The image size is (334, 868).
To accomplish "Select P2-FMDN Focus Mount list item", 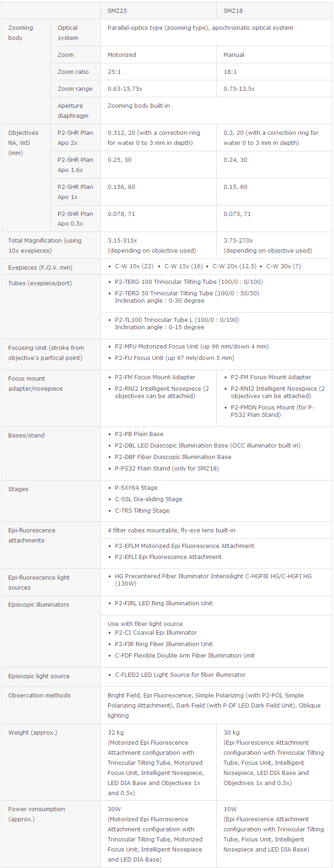I will pos(272,411).
